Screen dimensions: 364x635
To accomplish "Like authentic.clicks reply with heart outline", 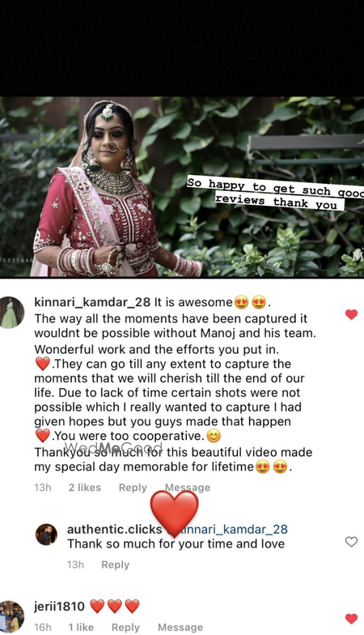I will (351, 541).
